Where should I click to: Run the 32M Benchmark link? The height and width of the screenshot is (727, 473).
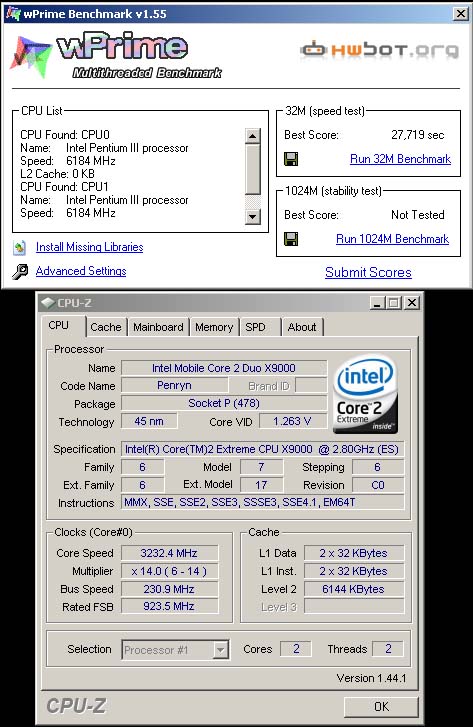coord(400,159)
